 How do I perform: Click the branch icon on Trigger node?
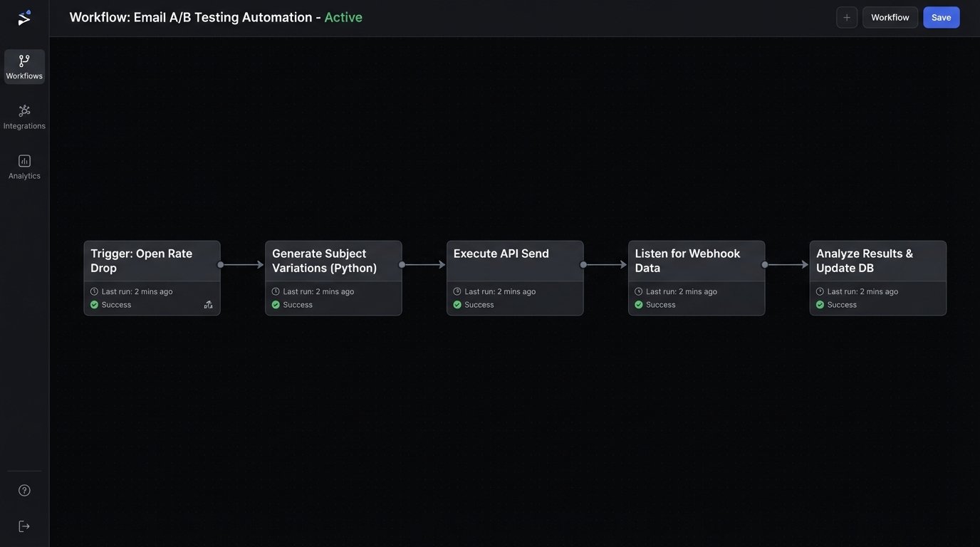click(208, 305)
